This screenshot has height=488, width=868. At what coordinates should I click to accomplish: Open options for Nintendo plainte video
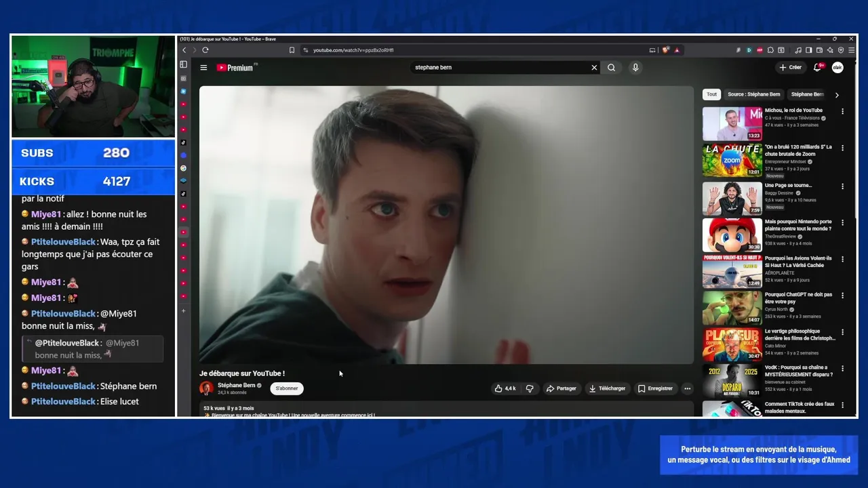(843, 223)
